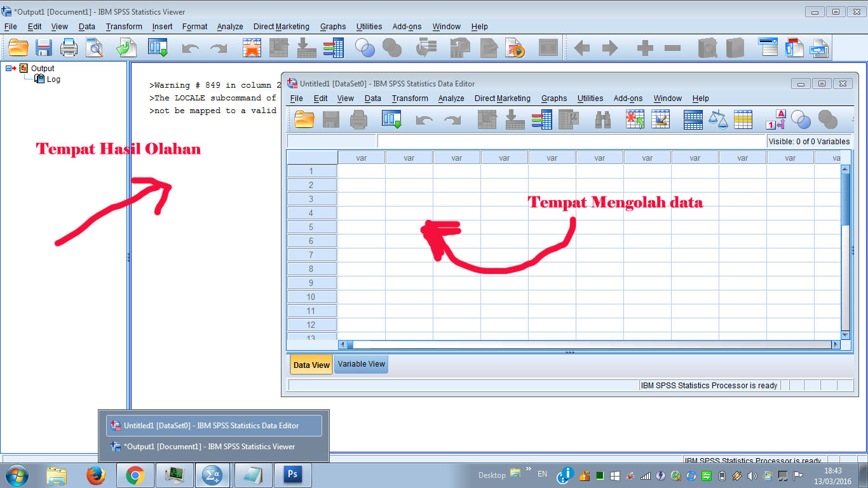The image size is (868, 488).
Task: Open Transform menu in Data Editor
Action: click(x=410, y=98)
